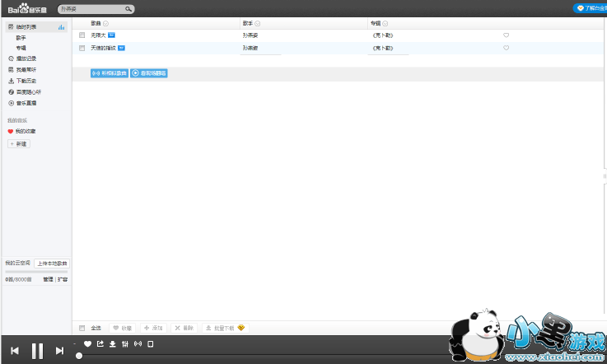Like current song with player heart icon
607x364 pixels.
(x=87, y=344)
